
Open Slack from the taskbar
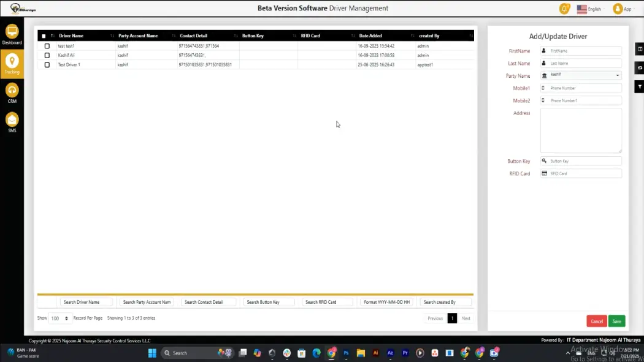[x=286, y=353]
